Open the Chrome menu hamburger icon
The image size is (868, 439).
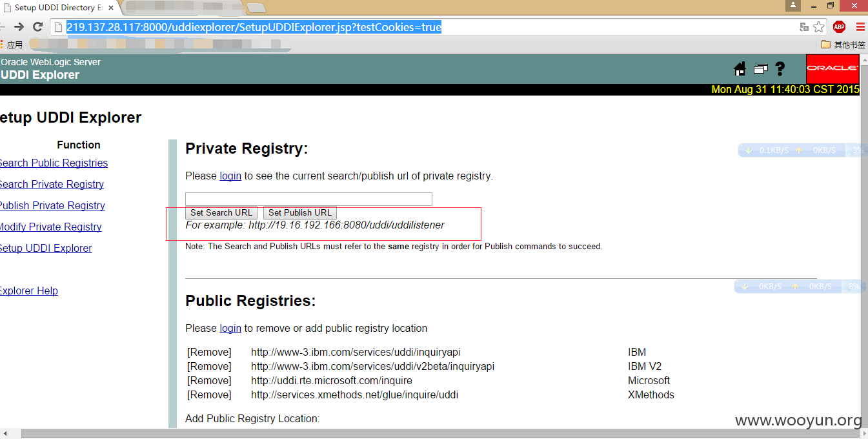pyautogui.click(x=860, y=27)
